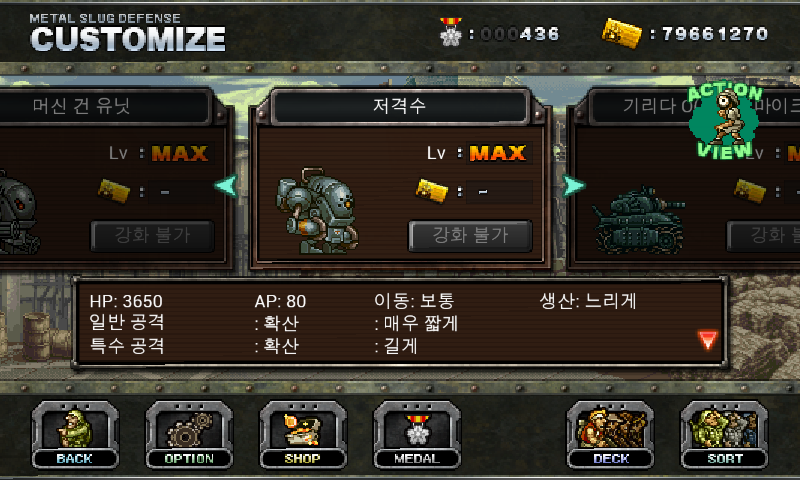
Task: Advance to next unit with right arrow
Action: [572, 186]
